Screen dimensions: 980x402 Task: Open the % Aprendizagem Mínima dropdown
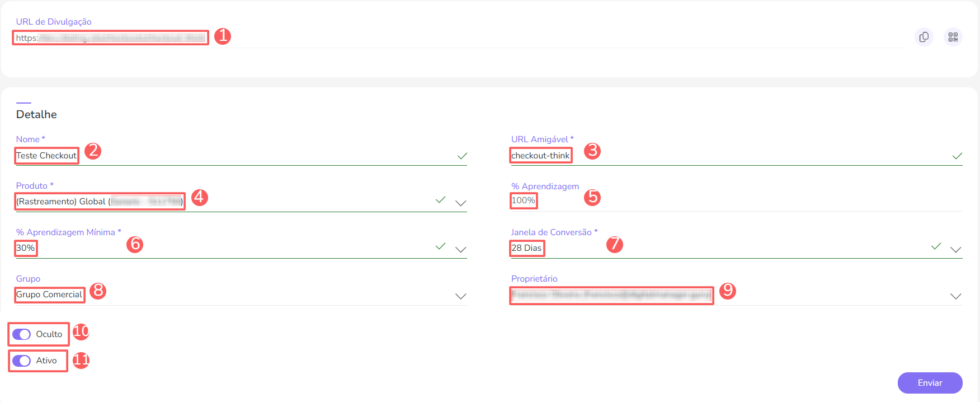point(460,250)
